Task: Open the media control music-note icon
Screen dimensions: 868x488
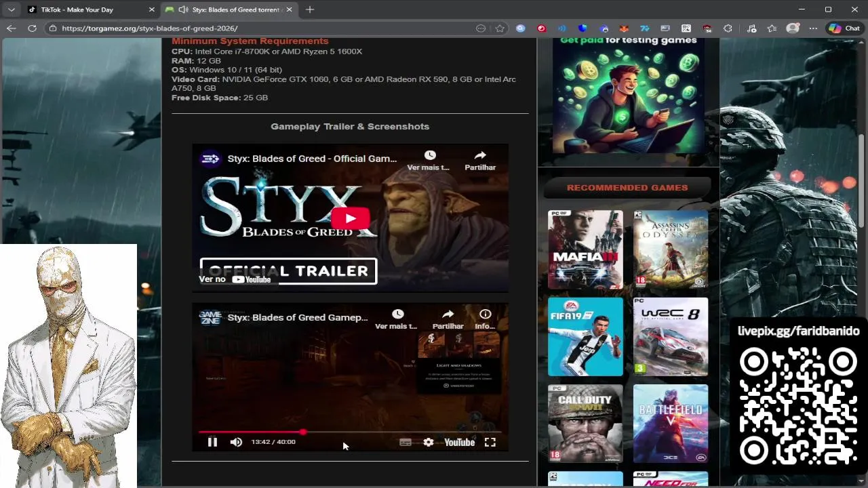Action: (751, 28)
